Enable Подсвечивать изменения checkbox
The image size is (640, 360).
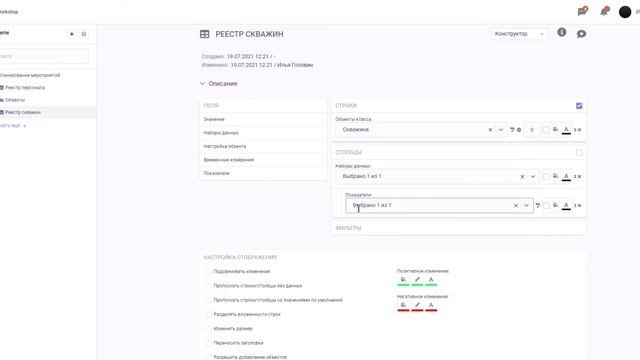click(x=209, y=271)
